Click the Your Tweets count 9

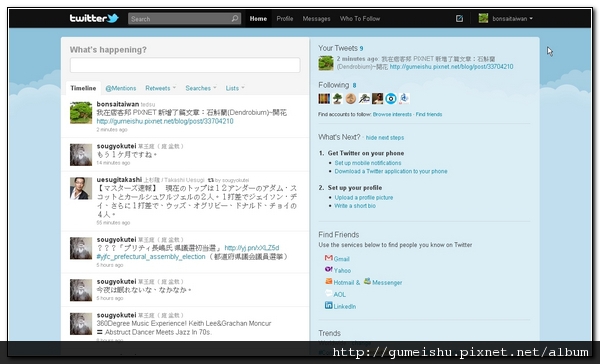361,48
